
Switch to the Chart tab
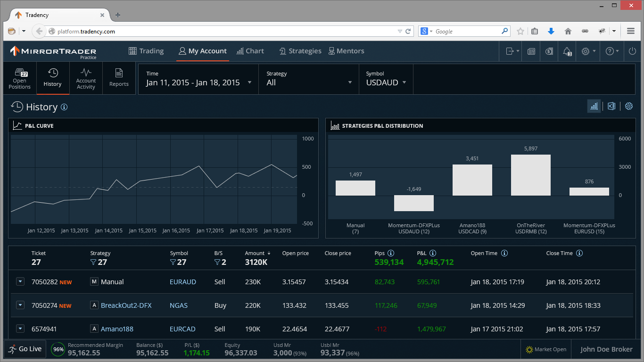coord(250,51)
